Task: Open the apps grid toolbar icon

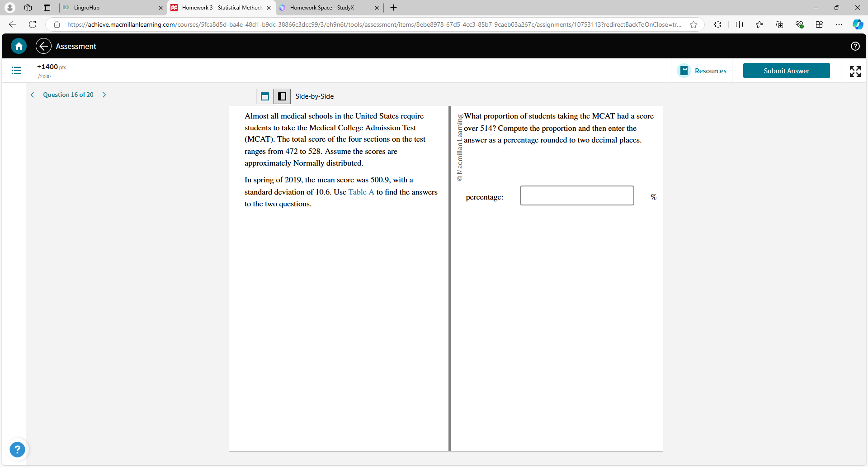Action: click(x=819, y=24)
